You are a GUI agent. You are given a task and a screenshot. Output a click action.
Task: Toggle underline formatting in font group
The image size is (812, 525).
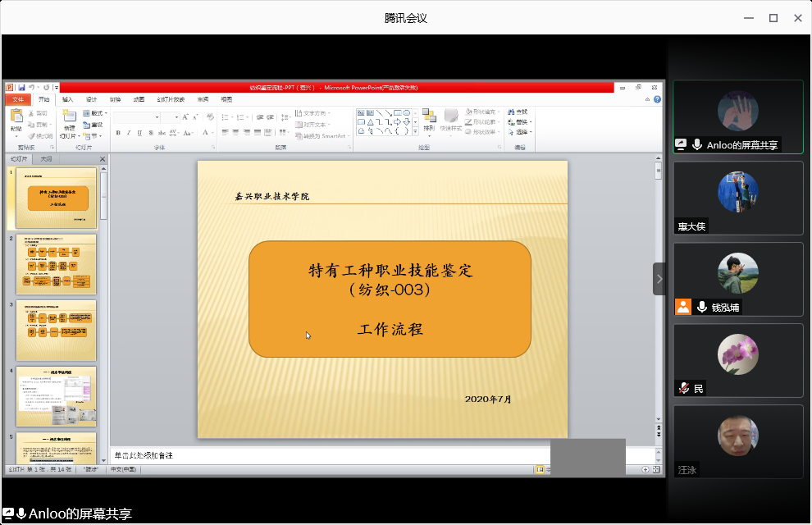tap(139, 132)
